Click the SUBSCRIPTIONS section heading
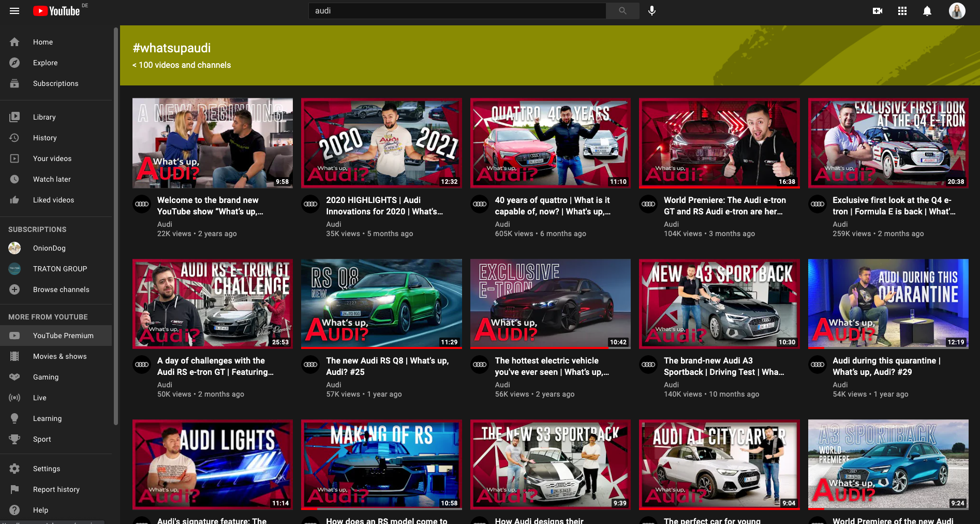The width and height of the screenshot is (980, 524). pyautogui.click(x=37, y=229)
